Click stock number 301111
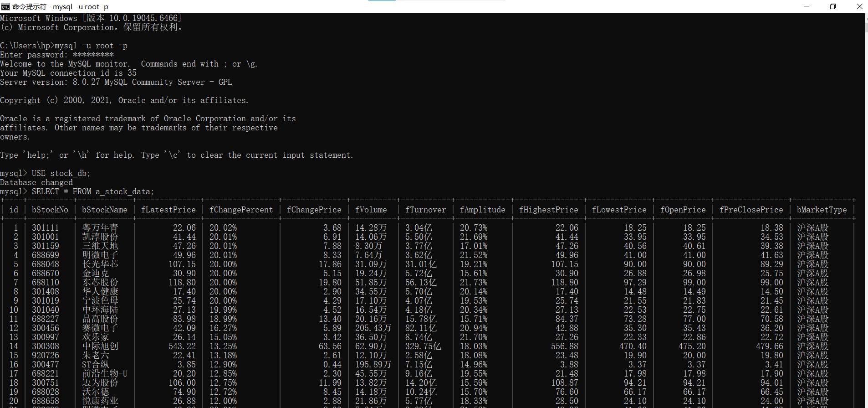This screenshot has height=408, width=868. (x=46, y=228)
